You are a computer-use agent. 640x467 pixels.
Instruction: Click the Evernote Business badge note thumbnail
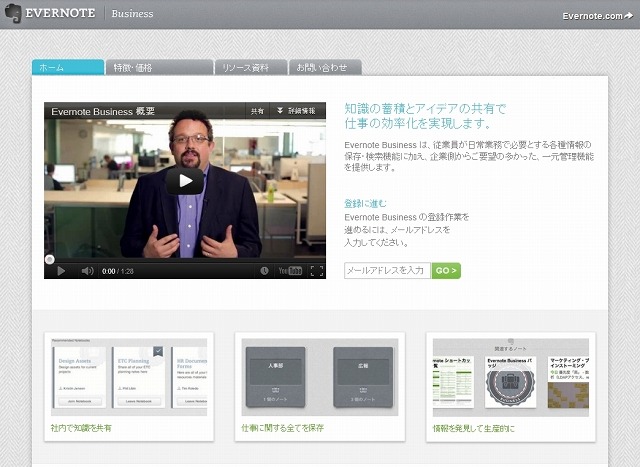(x=510, y=382)
